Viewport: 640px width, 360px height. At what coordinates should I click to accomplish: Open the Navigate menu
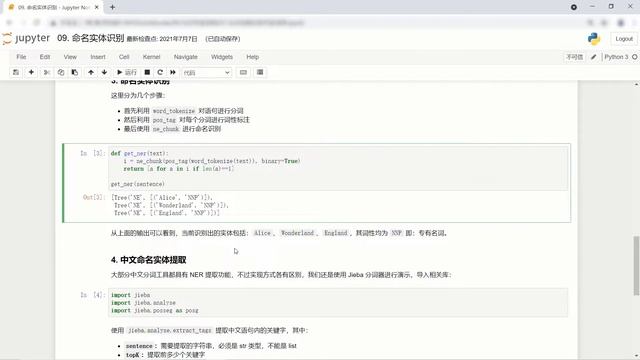pos(186,57)
